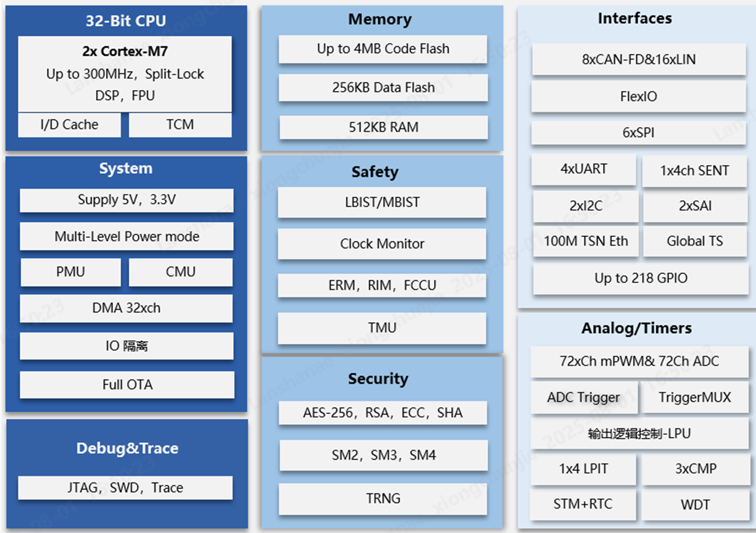Click the 2x Cortex-M7 block
This screenshot has width=756, height=533.
(125, 73)
